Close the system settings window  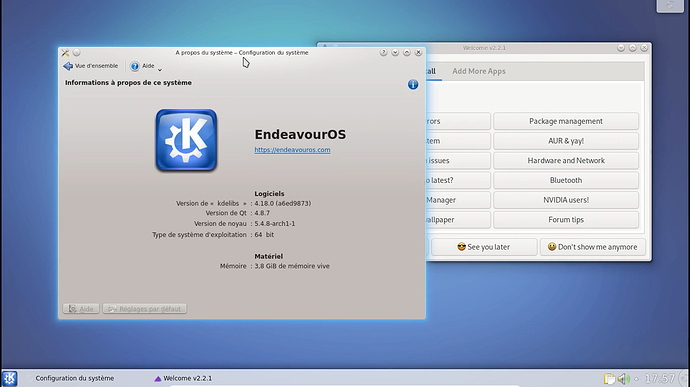point(418,52)
